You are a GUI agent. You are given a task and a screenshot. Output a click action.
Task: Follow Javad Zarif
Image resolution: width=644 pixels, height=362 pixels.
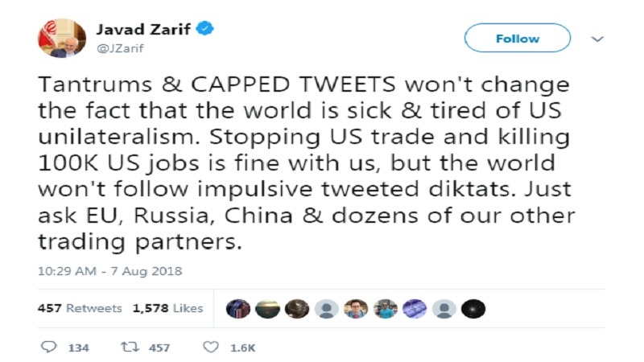(x=518, y=39)
